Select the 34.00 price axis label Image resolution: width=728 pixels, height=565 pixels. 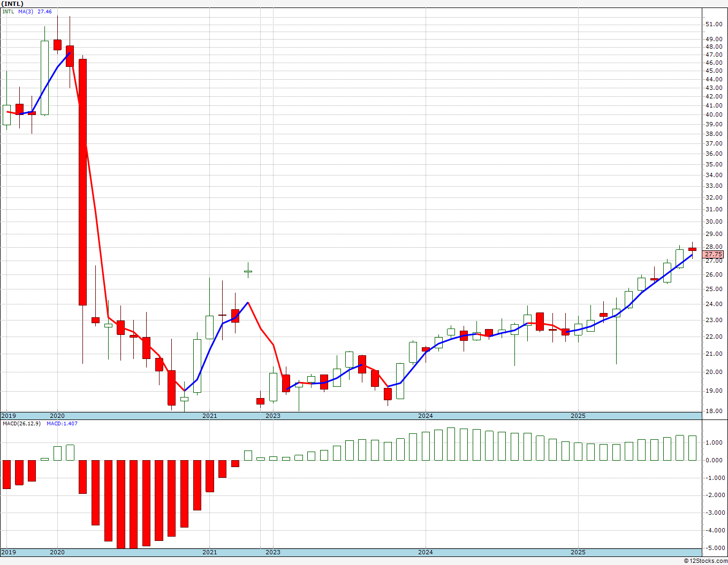pyautogui.click(x=714, y=175)
